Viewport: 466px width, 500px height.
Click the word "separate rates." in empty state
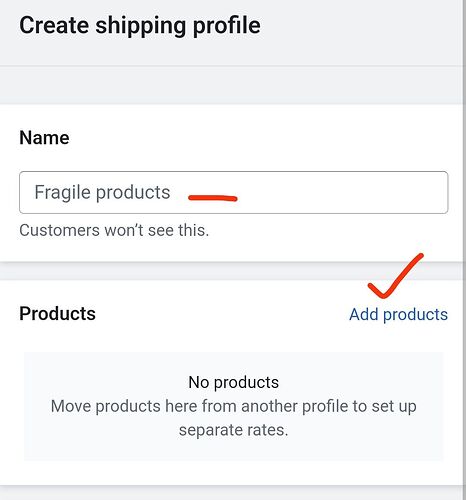(x=233, y=430)
